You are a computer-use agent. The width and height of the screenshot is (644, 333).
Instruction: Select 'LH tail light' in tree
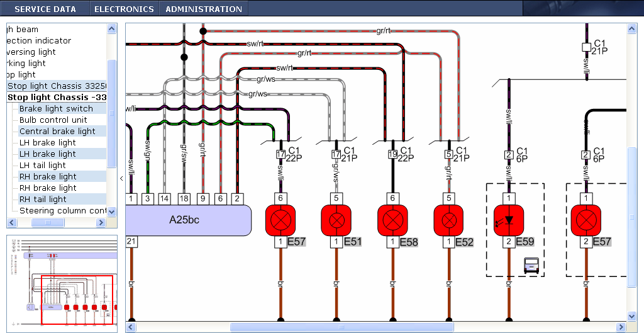click(x=43, y=166)
